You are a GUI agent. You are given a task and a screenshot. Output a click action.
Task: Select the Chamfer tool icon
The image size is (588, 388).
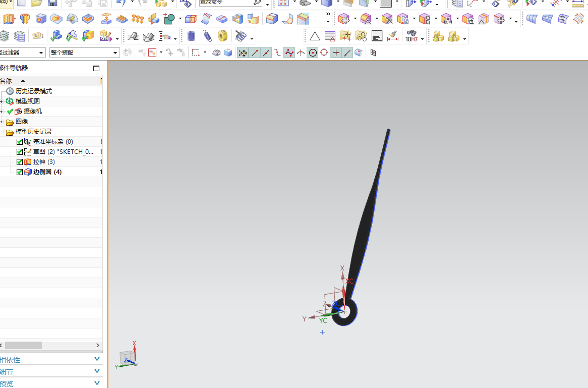point(303,19)
